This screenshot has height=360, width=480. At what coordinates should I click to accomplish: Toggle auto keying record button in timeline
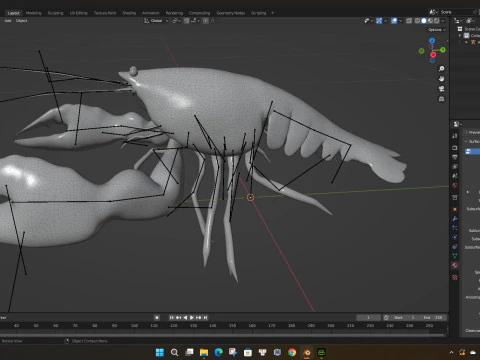[x=157, y=318]
